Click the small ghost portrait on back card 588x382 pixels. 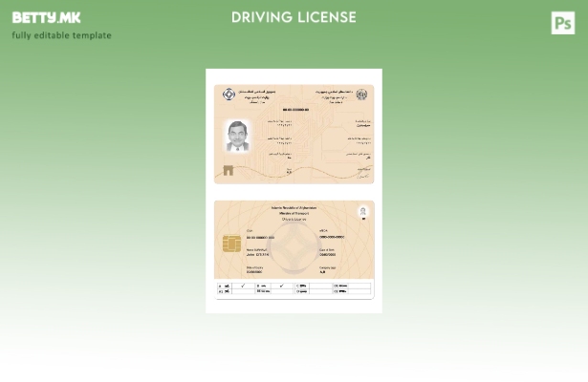(362, 212)
